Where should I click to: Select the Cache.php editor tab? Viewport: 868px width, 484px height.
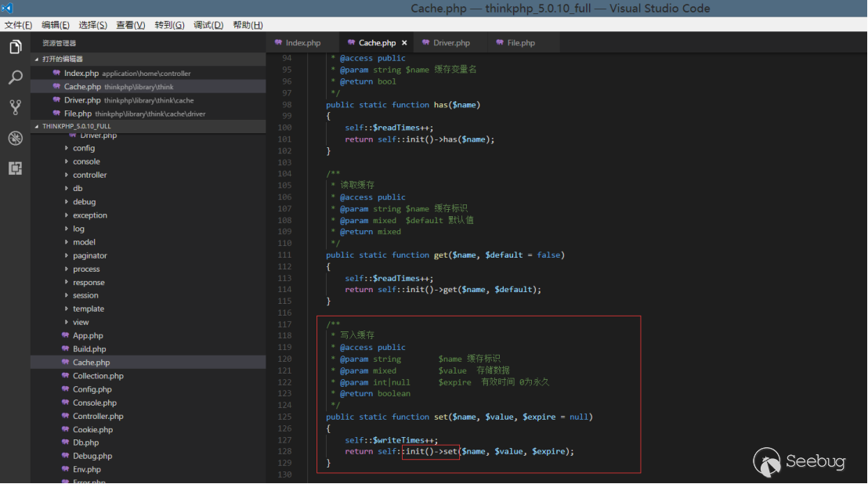[x=377, y=42]
